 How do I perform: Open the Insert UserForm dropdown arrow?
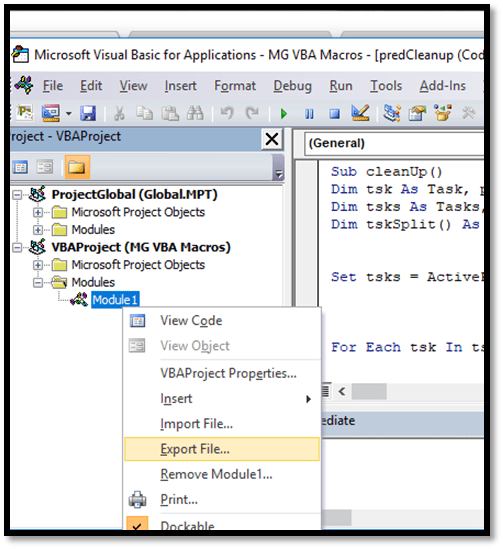69,113
